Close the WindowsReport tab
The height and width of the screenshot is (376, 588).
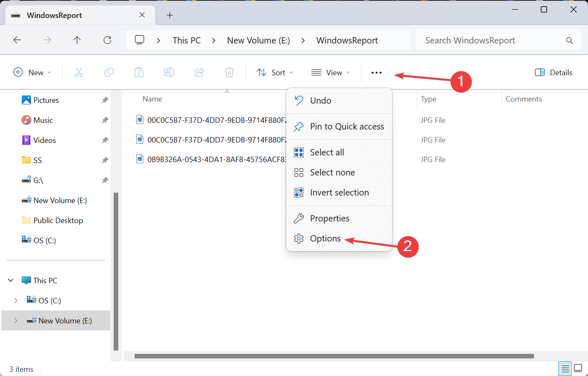(x=142, y=15)
